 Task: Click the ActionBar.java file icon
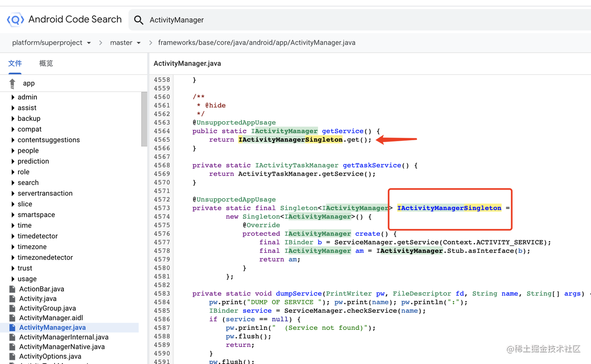pyautogui.click(x=12, y=289)
